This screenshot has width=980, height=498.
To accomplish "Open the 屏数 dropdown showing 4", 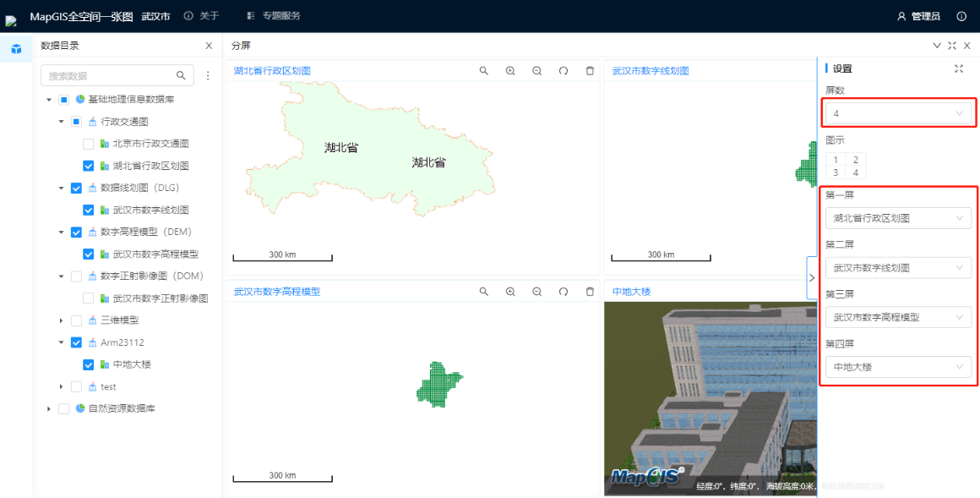I will tap(898, 113).
